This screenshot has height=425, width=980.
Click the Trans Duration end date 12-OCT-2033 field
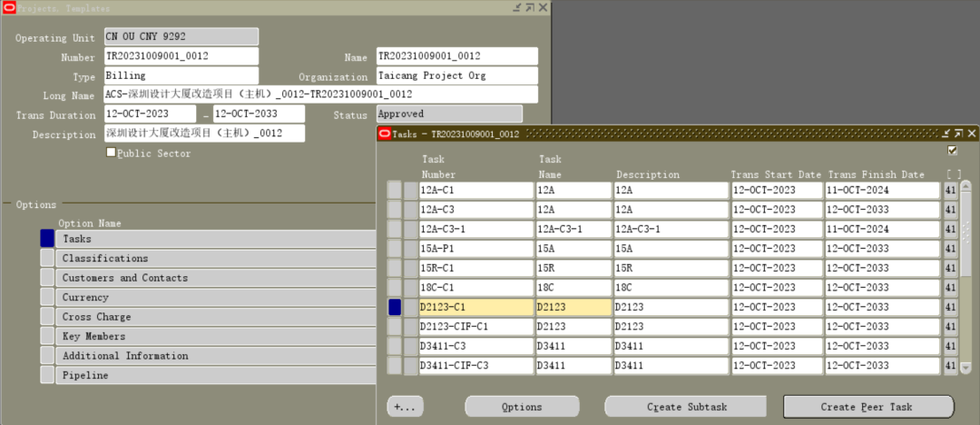tap(259, 114)
